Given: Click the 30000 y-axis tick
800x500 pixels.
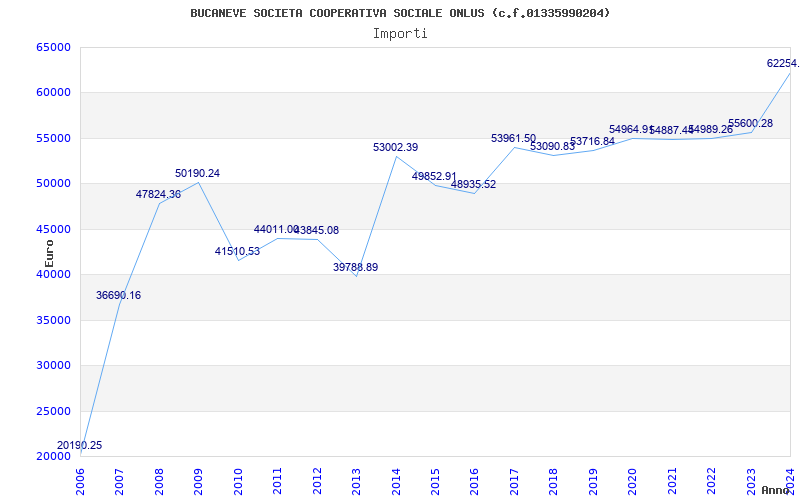Looking at the screenshot, I should (54, 366).
